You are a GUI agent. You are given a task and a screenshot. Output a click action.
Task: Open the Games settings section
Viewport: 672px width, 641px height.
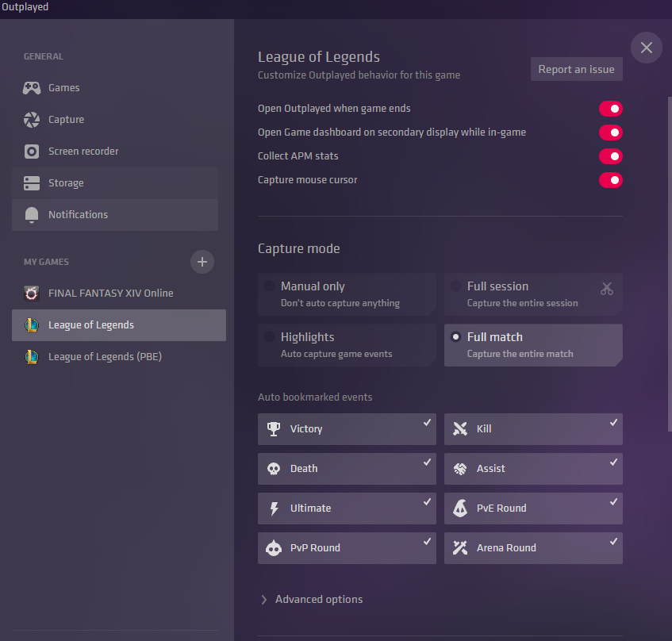tap(115, 88)
